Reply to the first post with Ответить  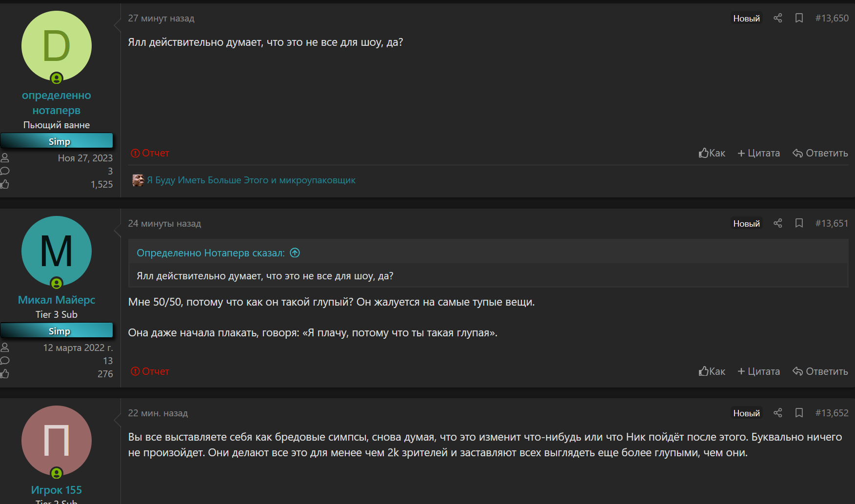coord(820,153)
